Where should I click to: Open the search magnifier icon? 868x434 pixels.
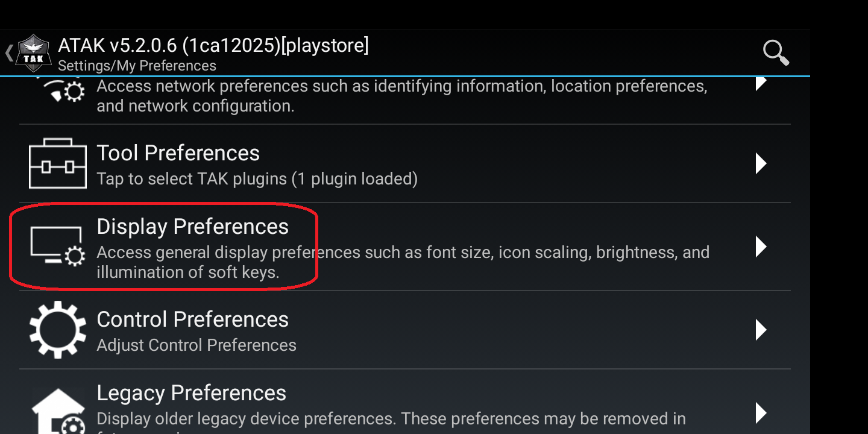point(775,53)
